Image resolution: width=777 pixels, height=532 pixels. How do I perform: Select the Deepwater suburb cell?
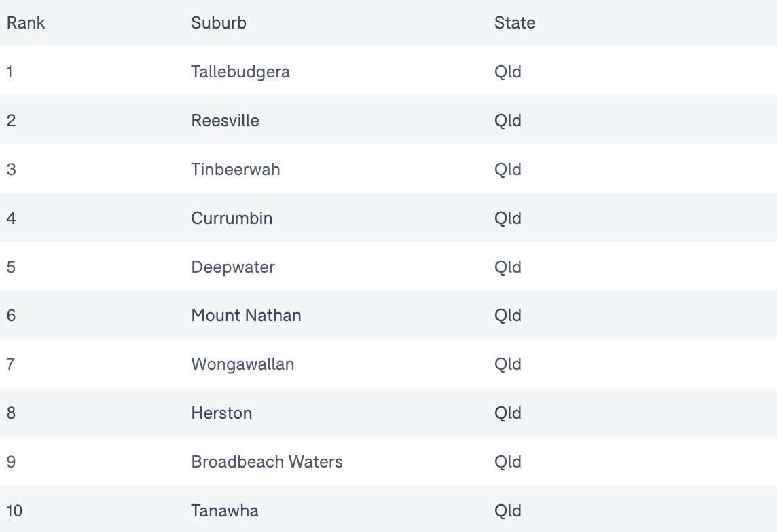pyautogui.click(x=233, y=267)
